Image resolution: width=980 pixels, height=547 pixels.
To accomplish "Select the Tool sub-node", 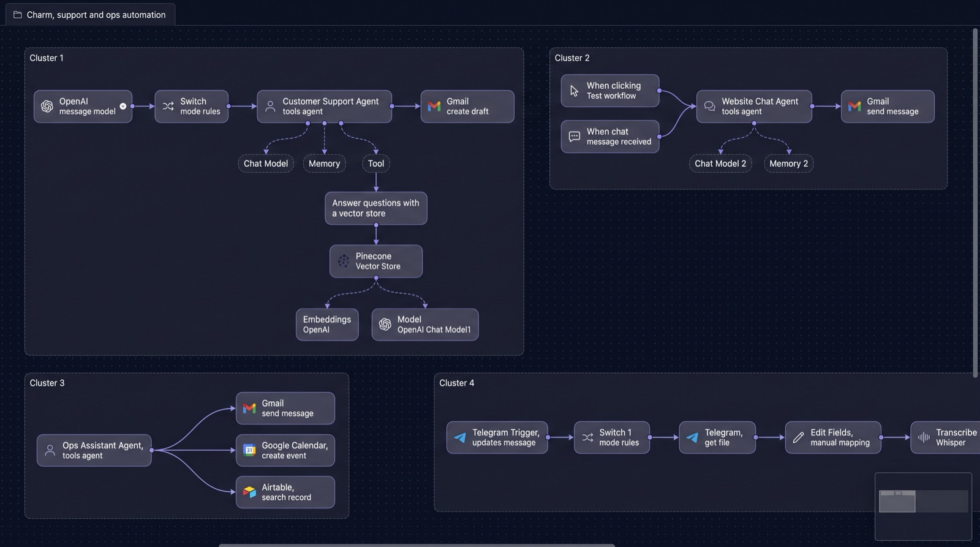I will (376, 164).
